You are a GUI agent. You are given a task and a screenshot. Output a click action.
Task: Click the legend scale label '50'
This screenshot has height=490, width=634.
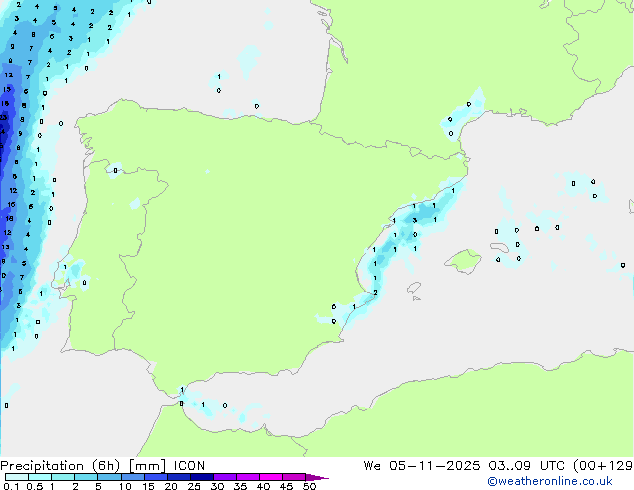tap(309, 486)
